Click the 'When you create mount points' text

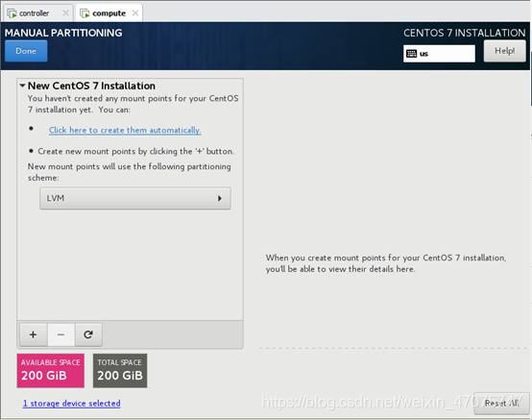(386, 263)
